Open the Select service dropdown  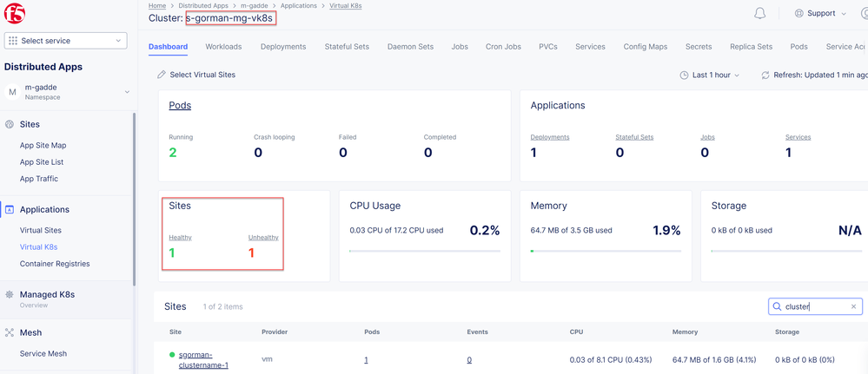pos(66,41)
